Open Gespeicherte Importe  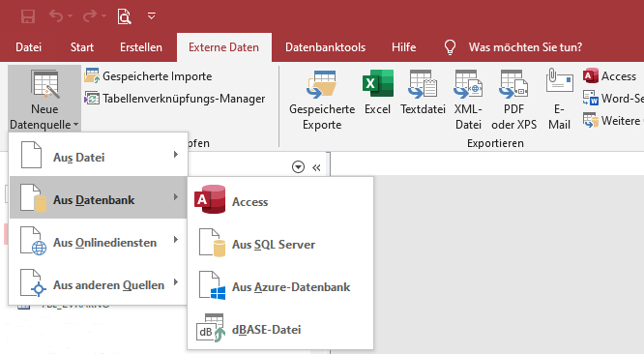click(148, 76)
